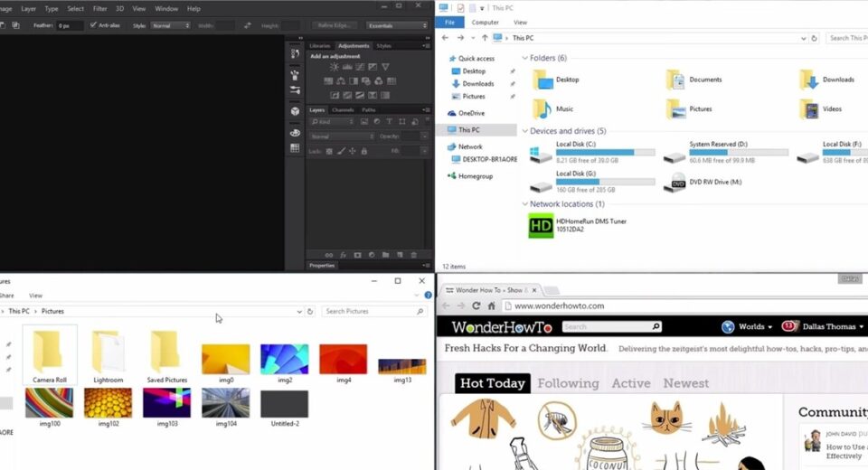Add a Curves adjustment layer
The height and width of the screenshot is (470, 868).
[360, 67]
